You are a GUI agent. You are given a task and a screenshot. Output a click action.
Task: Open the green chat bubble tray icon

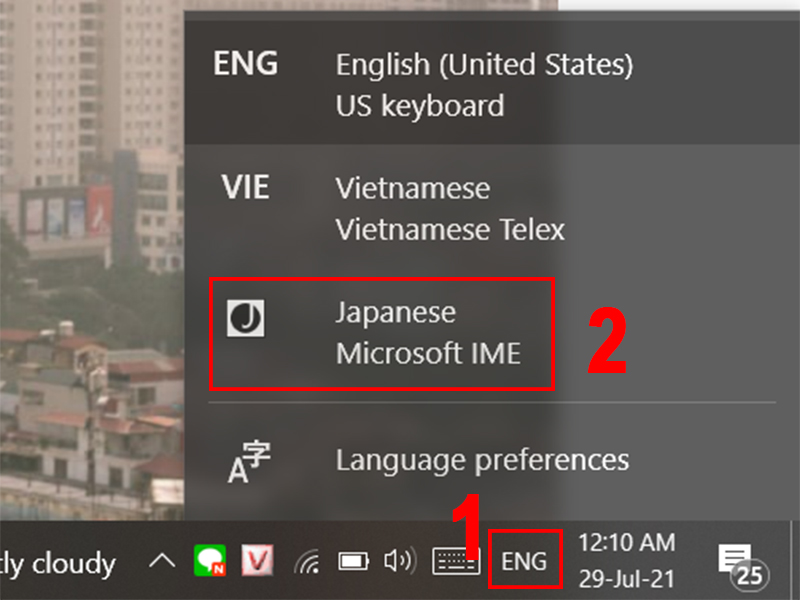point(210,561)
